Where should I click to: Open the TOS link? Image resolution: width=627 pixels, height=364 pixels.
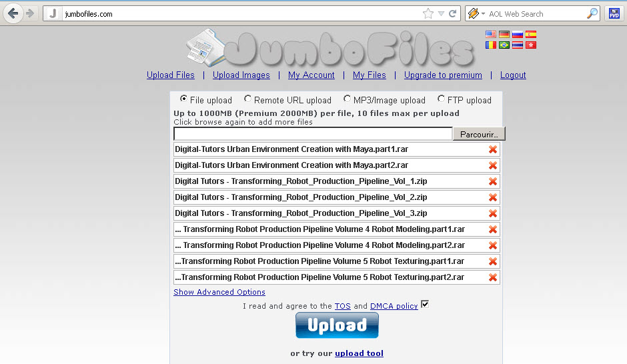click(x=342, y=306)
